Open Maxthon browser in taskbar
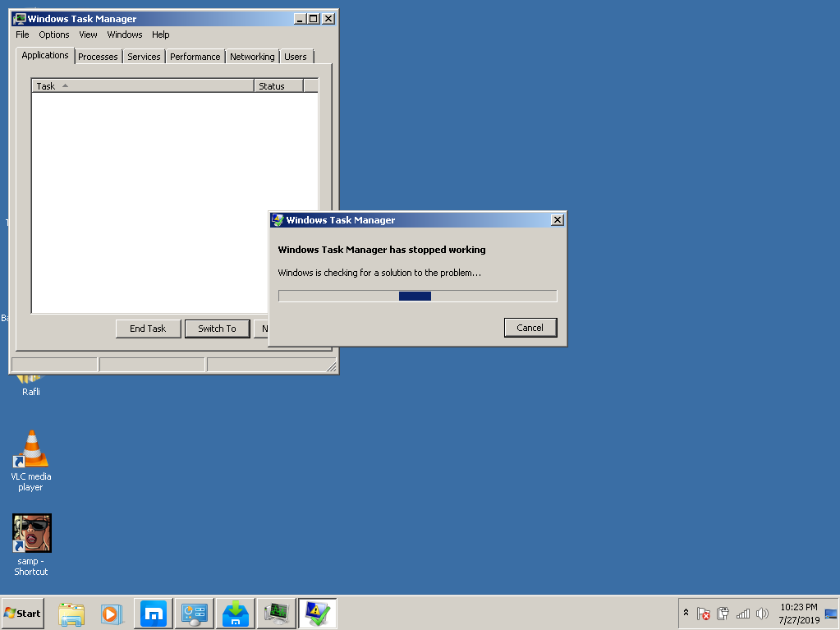The image size is (840, 630). click(x=154, y=614)
